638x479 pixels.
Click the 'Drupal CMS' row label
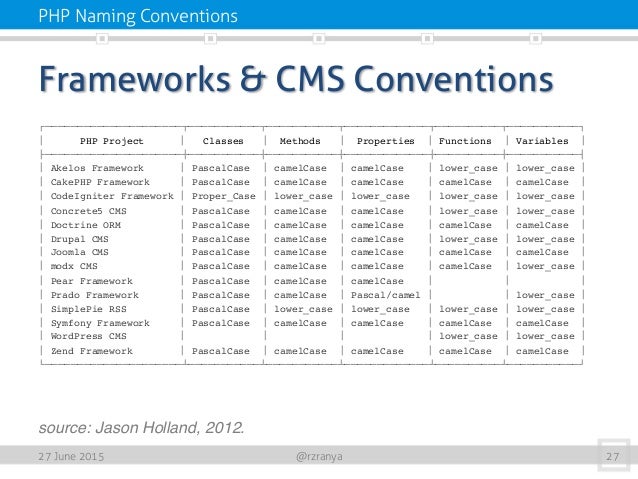80,239
